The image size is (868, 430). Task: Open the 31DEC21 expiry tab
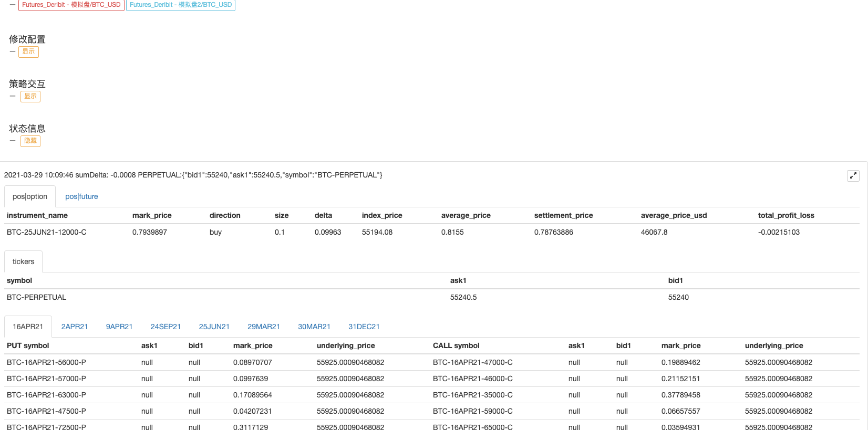coord(364,327)
